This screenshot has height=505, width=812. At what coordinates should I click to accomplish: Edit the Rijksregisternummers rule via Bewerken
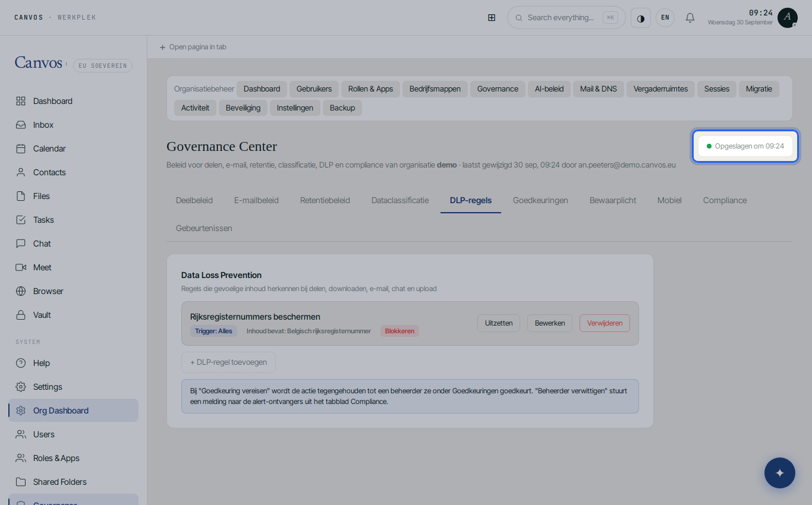click(550, 323)
